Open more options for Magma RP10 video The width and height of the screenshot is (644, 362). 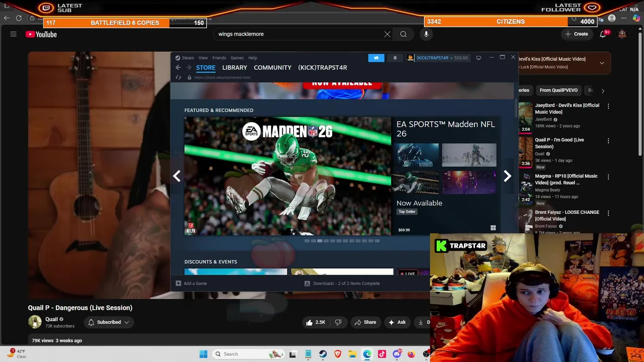coord(608,177)
